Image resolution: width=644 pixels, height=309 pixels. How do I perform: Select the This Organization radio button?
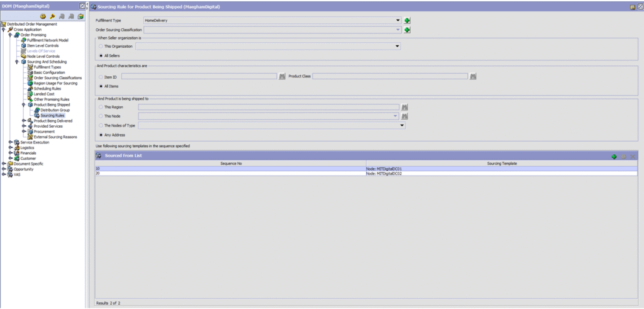[101, 46]
